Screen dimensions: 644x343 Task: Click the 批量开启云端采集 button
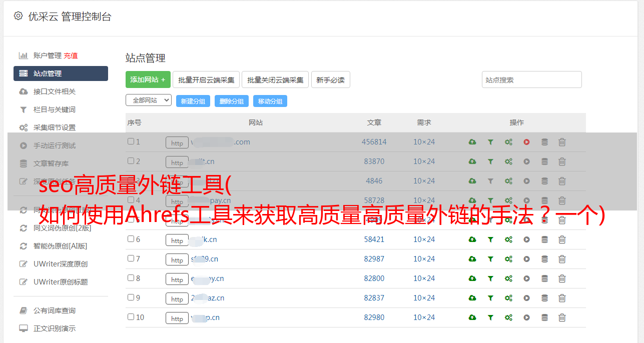pos(207,79)
